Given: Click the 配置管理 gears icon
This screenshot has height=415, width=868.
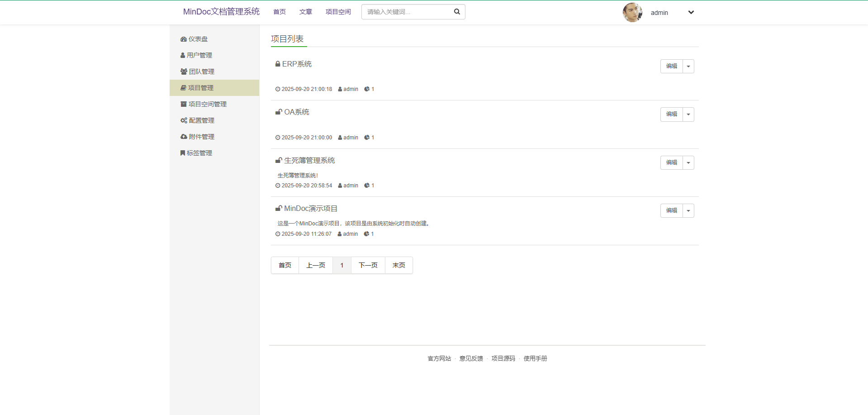Looking at the screenshot, I should click(x=184, y=120).
